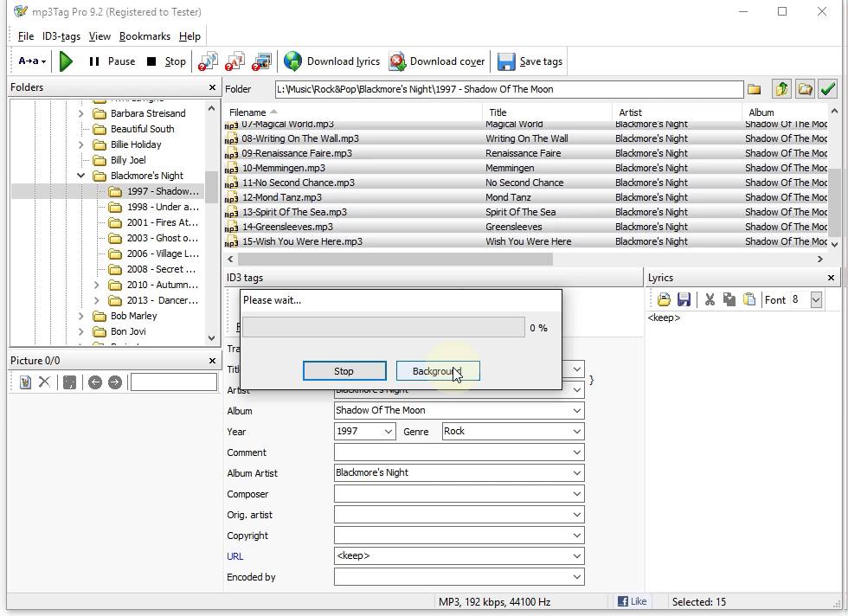Click the letter A rename files icon
This screenshot has width=848, height=616.
(x=234, y=61)
